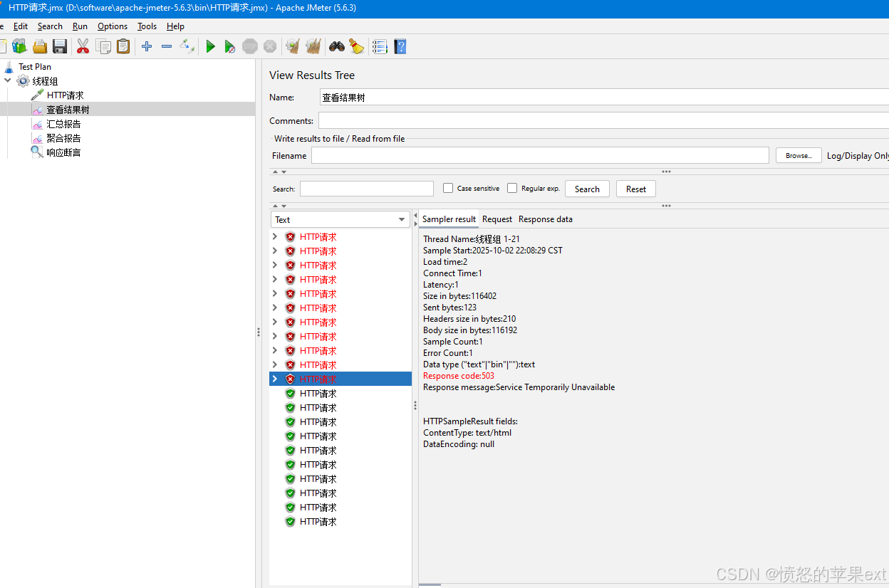Open the Text renderer dropdown
Screen dimensions: 889x588
coord(340,219)
